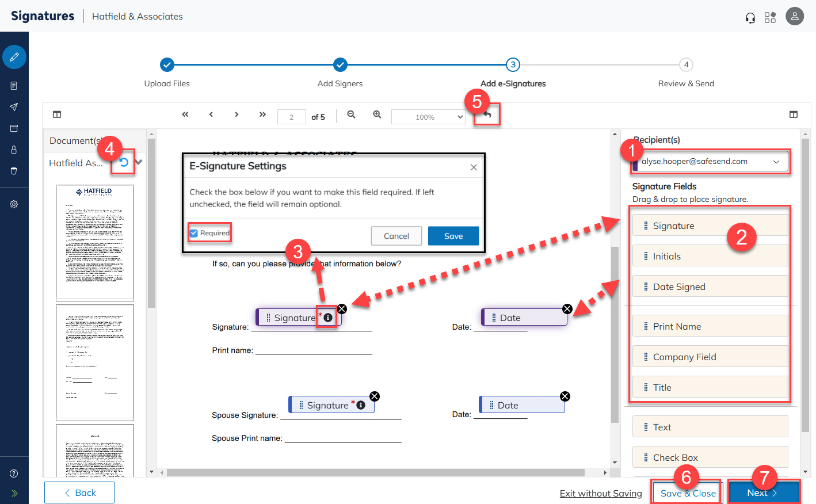Open the document list sidebar icon
This screenshot has width=816, height=504.
(14, 86)
